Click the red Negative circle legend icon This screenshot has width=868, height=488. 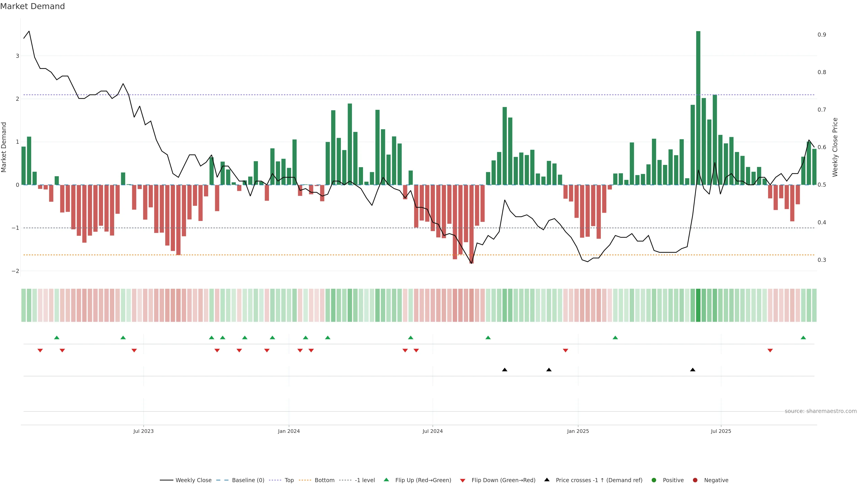coord(695,480)
